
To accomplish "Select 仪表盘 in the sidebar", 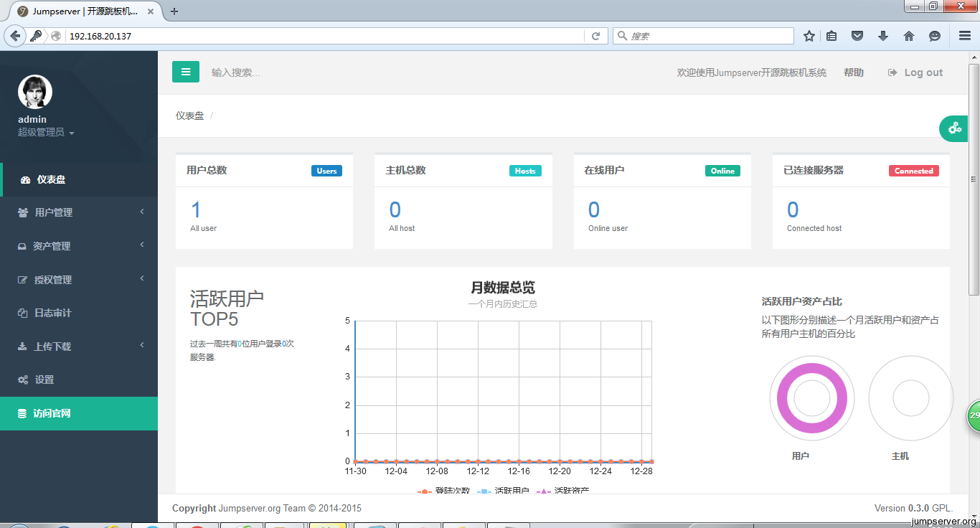I will coord(51,179).
